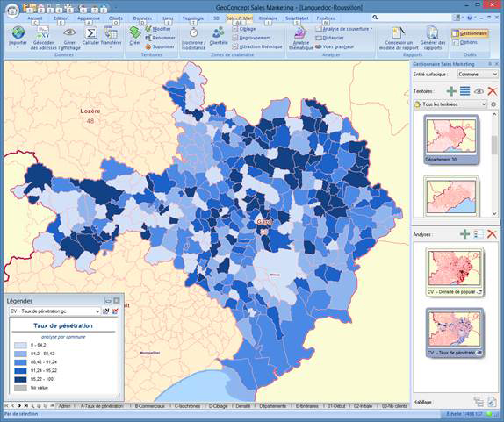
Task: Expand quick access toolbar customize arrow
Action: coord(115,7)
